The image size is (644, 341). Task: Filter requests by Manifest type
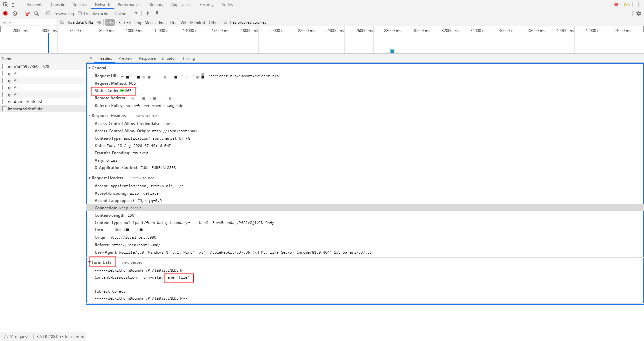[198, 22]
